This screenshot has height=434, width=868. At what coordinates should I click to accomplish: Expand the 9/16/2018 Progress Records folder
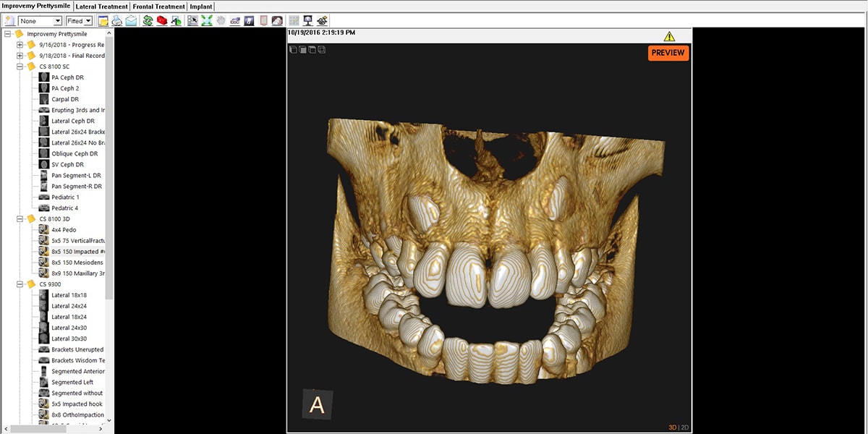20,45
